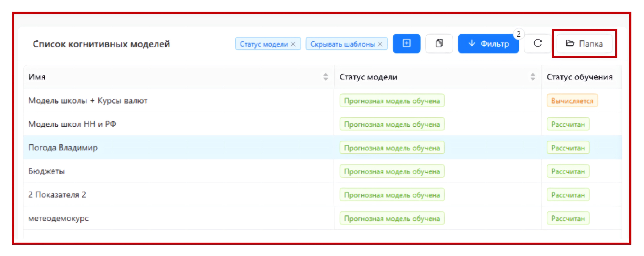Click the refresh list icon button
Viewport: 644px width, 256px height.
538,43
